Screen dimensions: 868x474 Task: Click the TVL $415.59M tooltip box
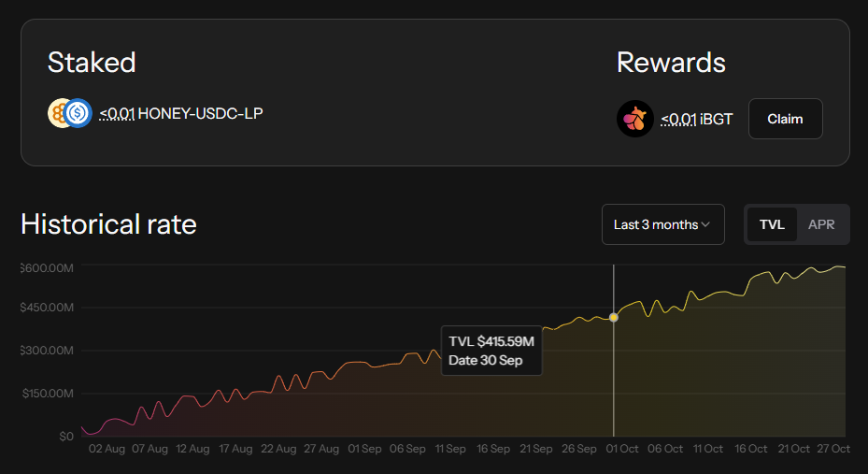tap(491, 351)
